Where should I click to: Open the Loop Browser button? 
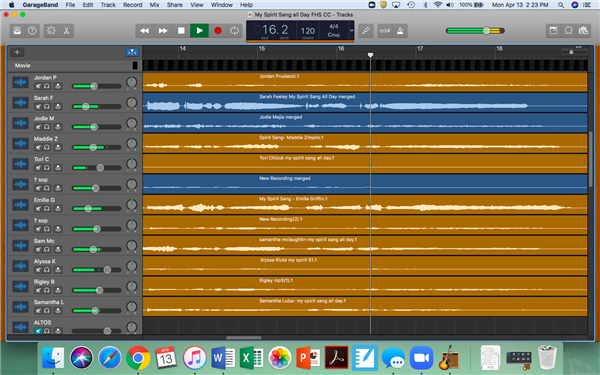click(569, 31)
